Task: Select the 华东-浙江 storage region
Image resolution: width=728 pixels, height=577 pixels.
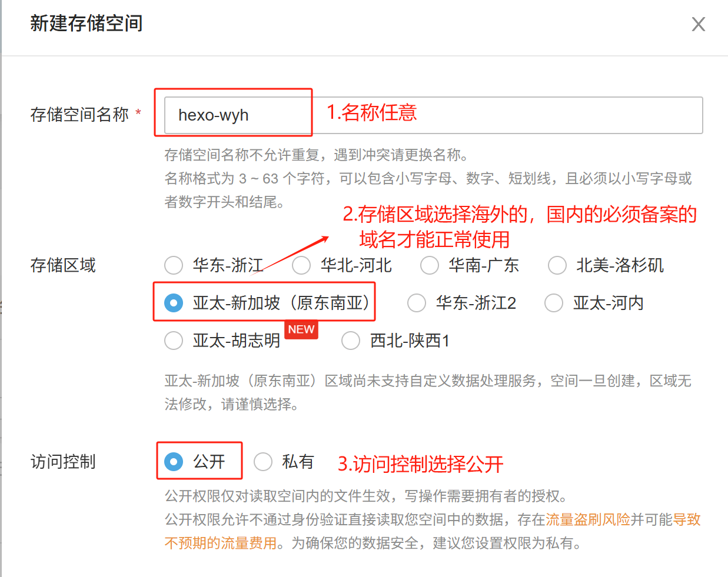Action: (174, 265)
